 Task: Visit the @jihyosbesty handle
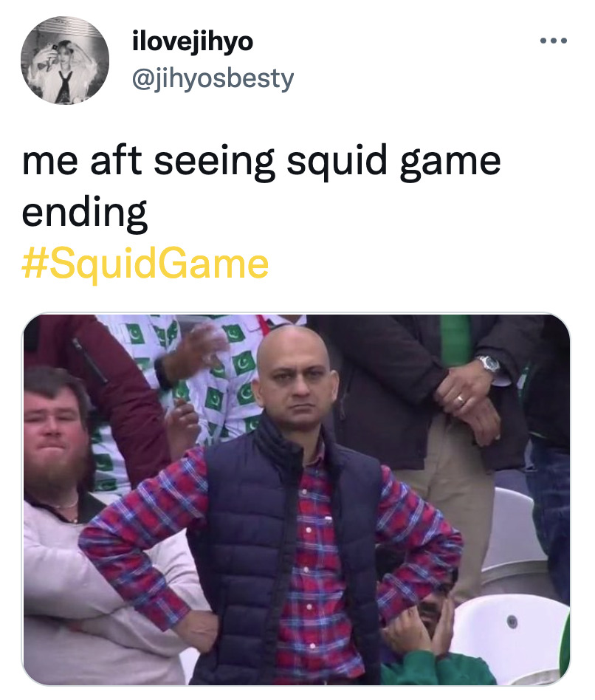tap(213, 79)
